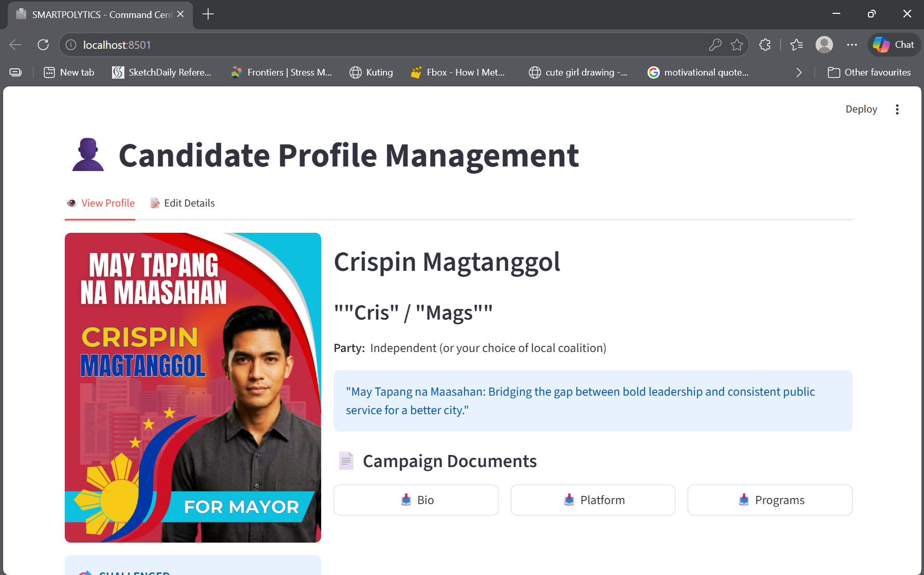Open the Streamlit three-dot options menu

(897, 109)
